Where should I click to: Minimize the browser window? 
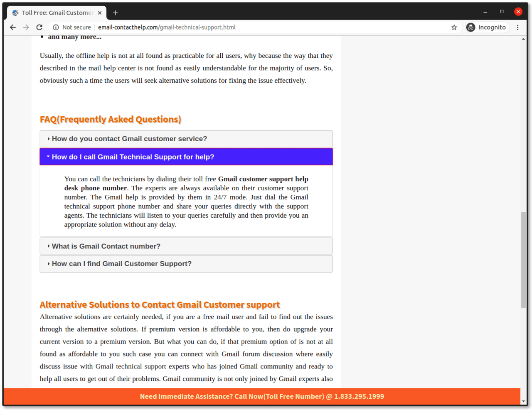pyautogui.click(x=485, y=12)
